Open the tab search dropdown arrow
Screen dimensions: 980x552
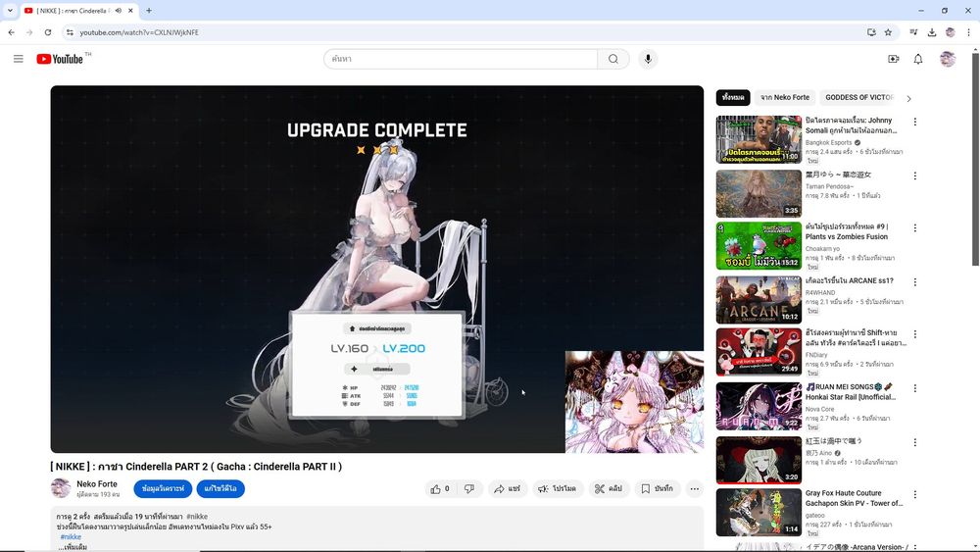(x=10, y=11)
